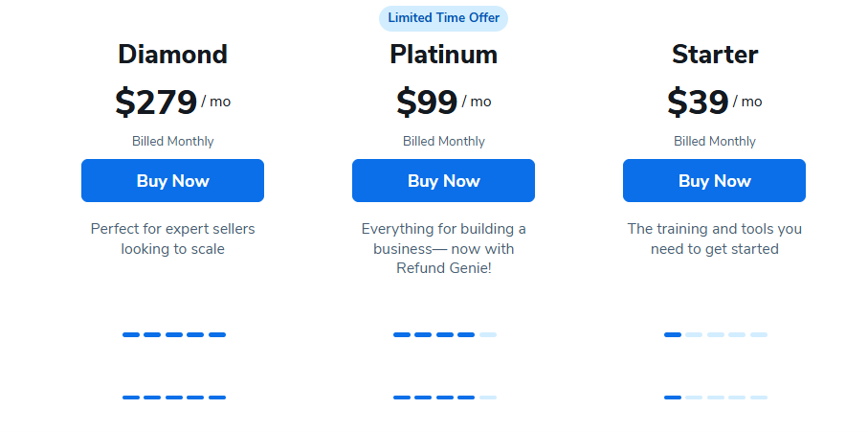Click the Limited Time Offer badge
Viewport: 868px width, 432px height.
click(443, 18)
